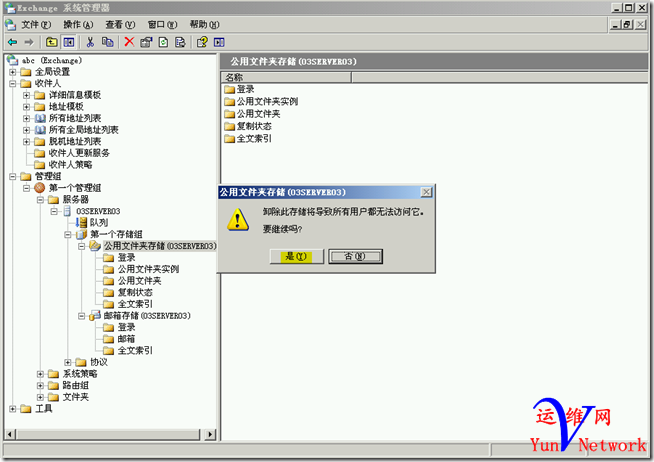The image size is (654, 462).
Task: Click the copy icon in toolbar
Action: pyautogui.click(x=108, y=42)
